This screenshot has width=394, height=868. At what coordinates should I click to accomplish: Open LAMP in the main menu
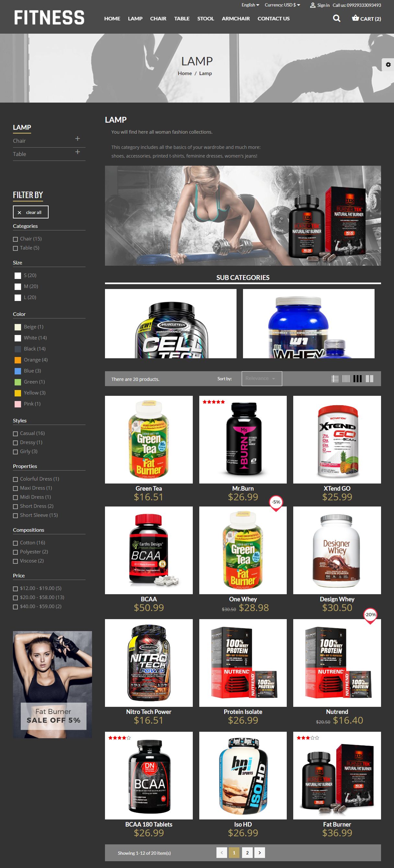[135, 18]
